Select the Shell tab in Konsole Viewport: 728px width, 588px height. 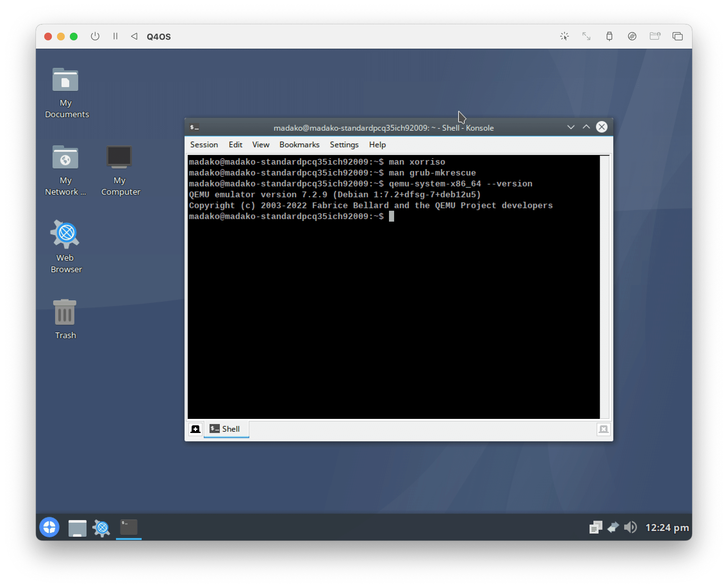tap(227, 429)
